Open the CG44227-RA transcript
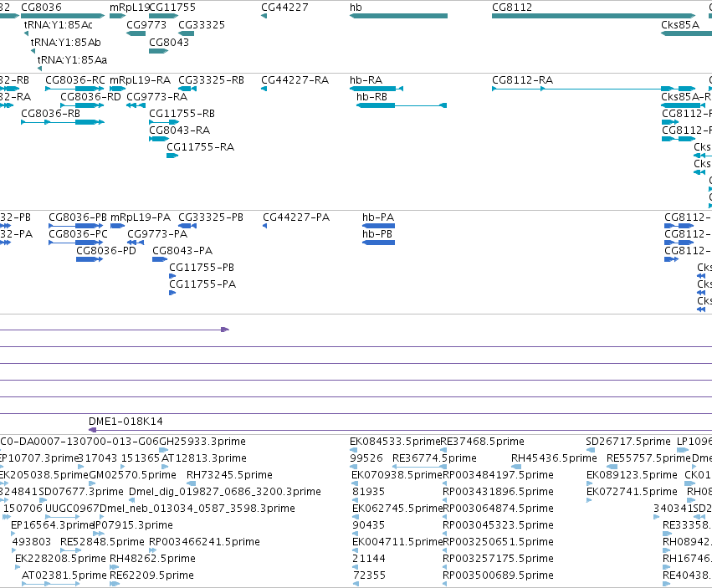This screenshot has height=588, width=712. tap(264, 89)
